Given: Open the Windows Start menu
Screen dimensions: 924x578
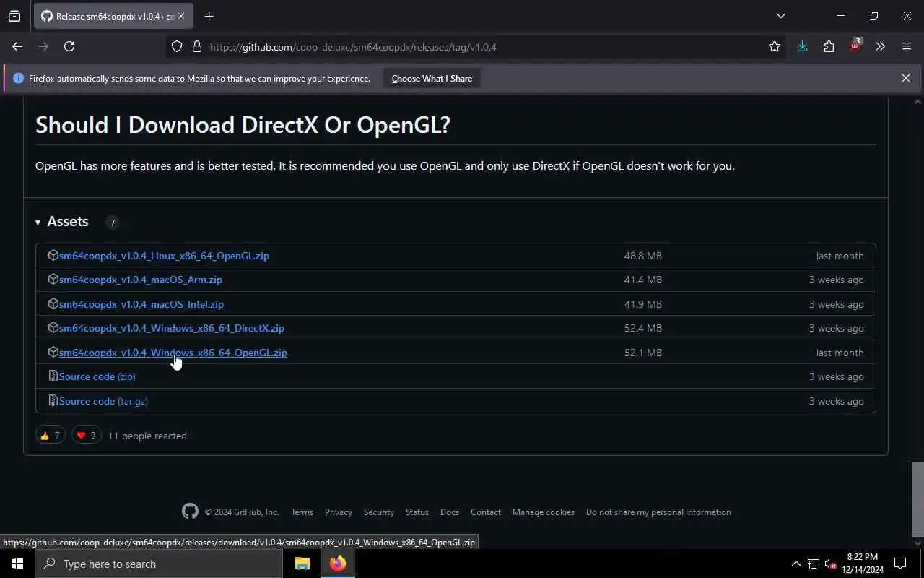Looking at the screenshot, I should (17, 564).
